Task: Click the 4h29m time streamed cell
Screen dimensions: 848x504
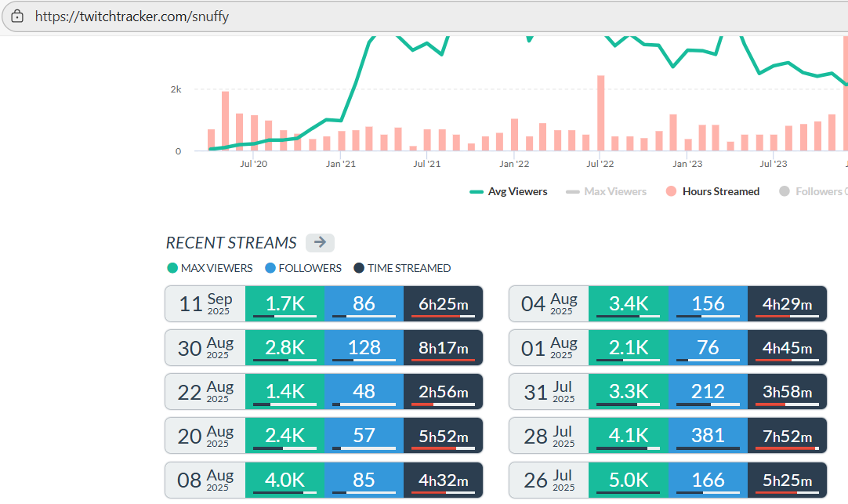Action: pos(788,304)
